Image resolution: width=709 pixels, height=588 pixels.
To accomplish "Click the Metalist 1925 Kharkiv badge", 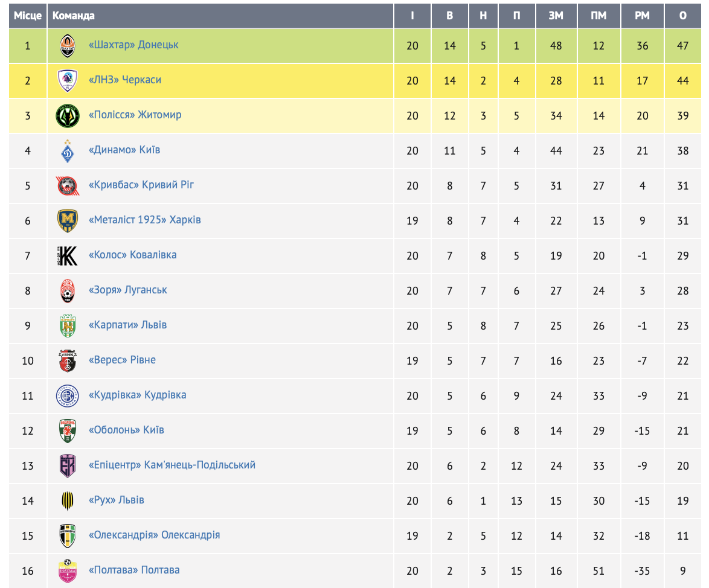I will (68, 221).
